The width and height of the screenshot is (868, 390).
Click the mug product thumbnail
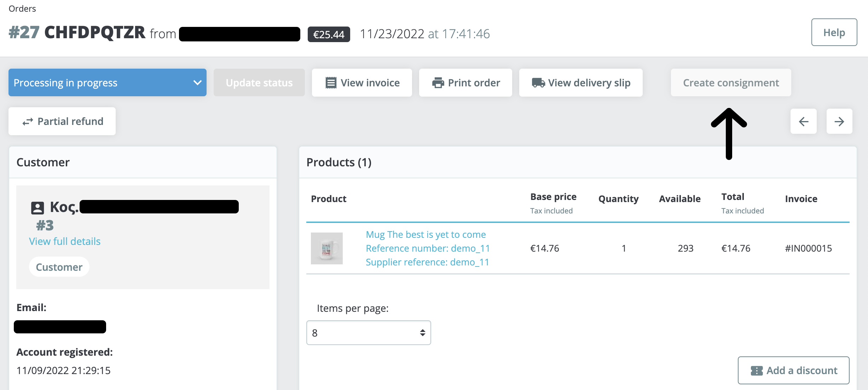pyautogui.click(x=326, y=248)
